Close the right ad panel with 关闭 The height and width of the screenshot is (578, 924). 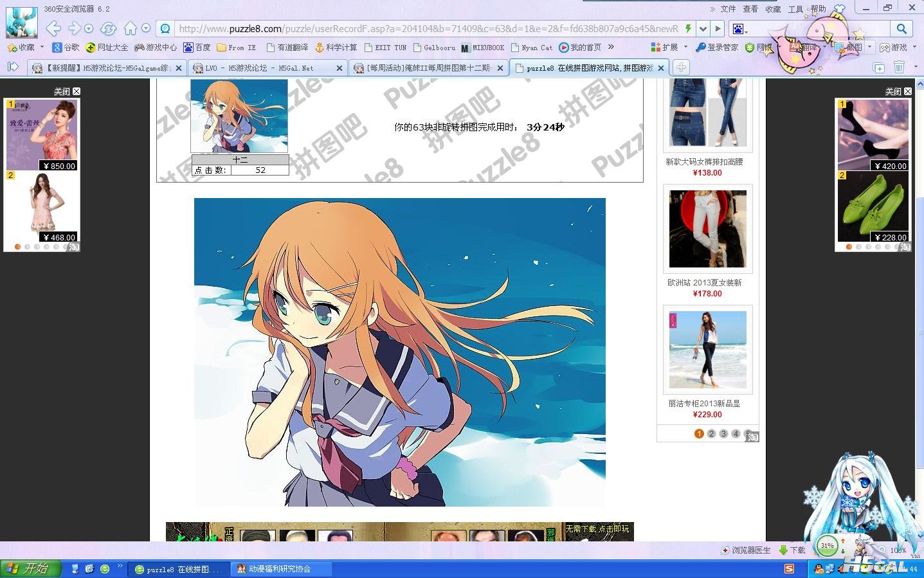pos(899,91)
